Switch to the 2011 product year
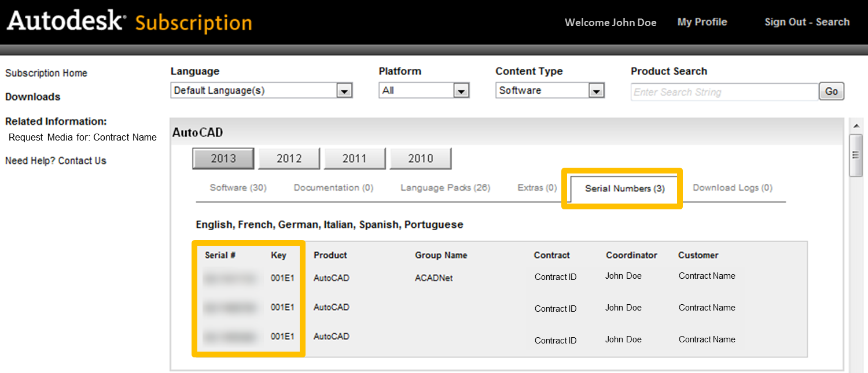Viewport: 868px width, 373px height. [355, 158]
